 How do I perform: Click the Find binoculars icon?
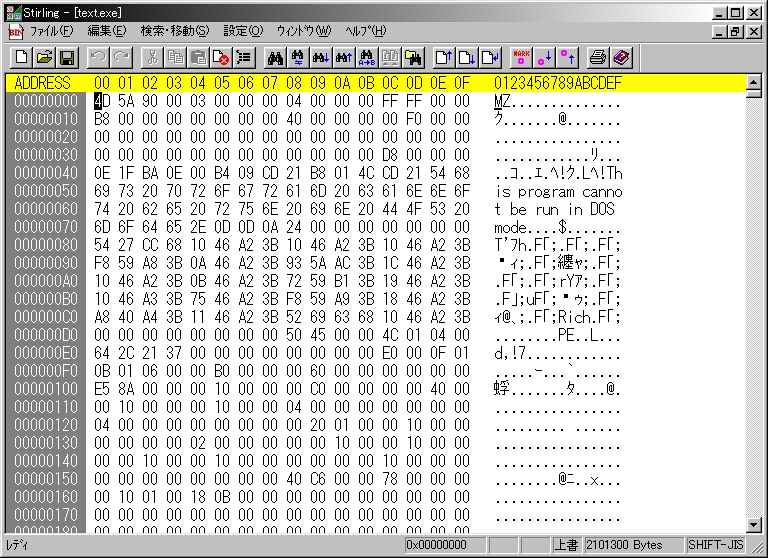point(275,57)
